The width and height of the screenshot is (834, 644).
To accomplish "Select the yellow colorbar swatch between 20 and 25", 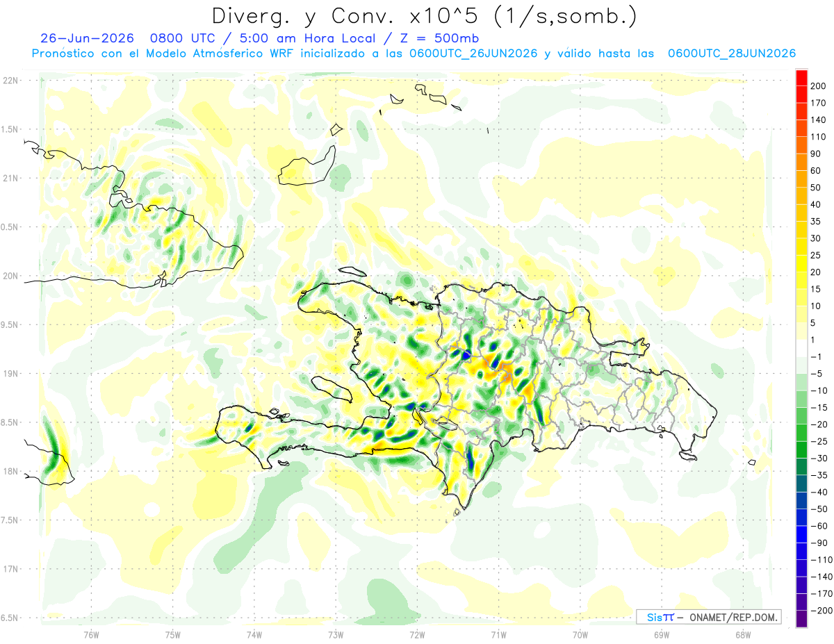I will [x=801, y=264].
